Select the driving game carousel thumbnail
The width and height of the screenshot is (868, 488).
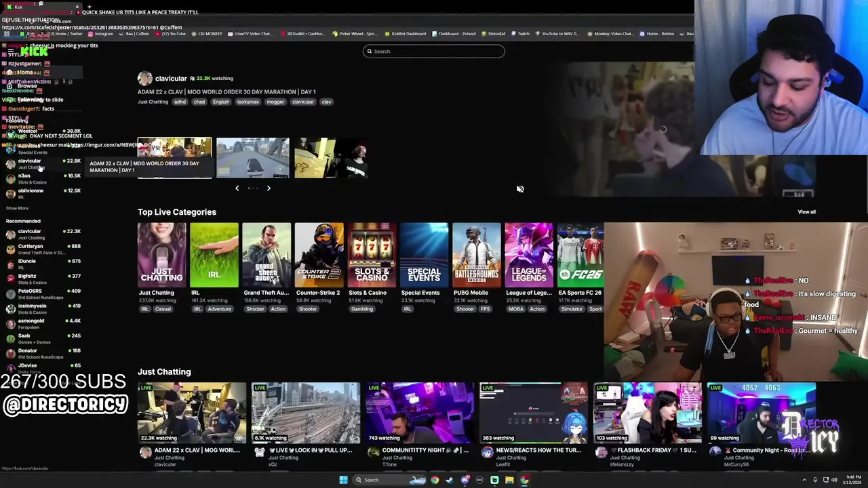coord(252,158)
